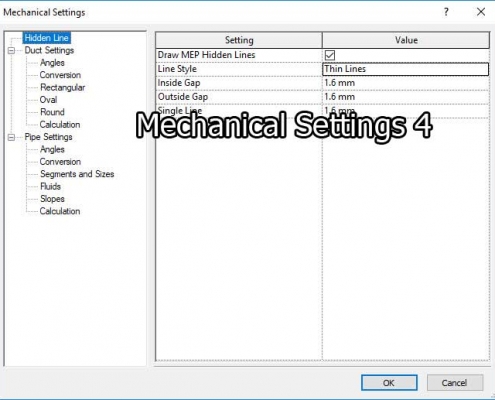Toggle Draw MEP Hidden Lines checkbox
This screenshot has width=495, height=400.
330,55
